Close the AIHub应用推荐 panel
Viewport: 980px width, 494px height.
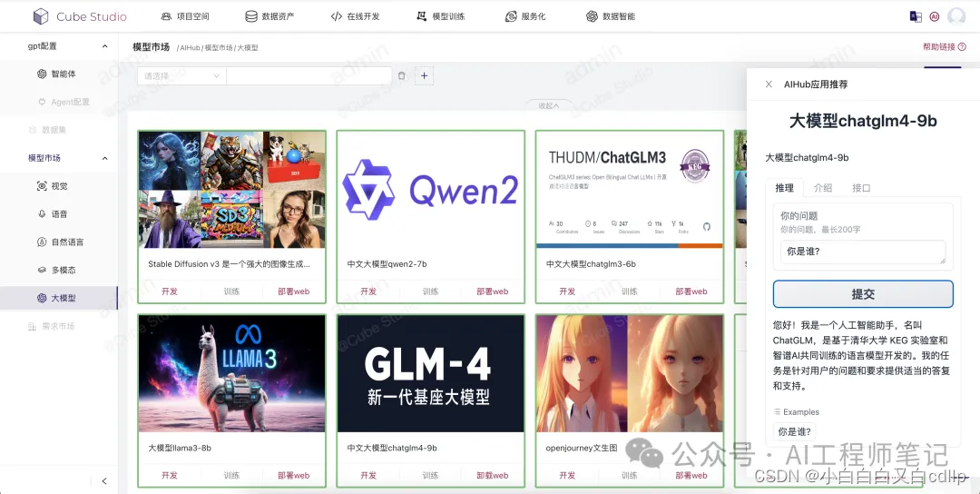pos(769,84)
